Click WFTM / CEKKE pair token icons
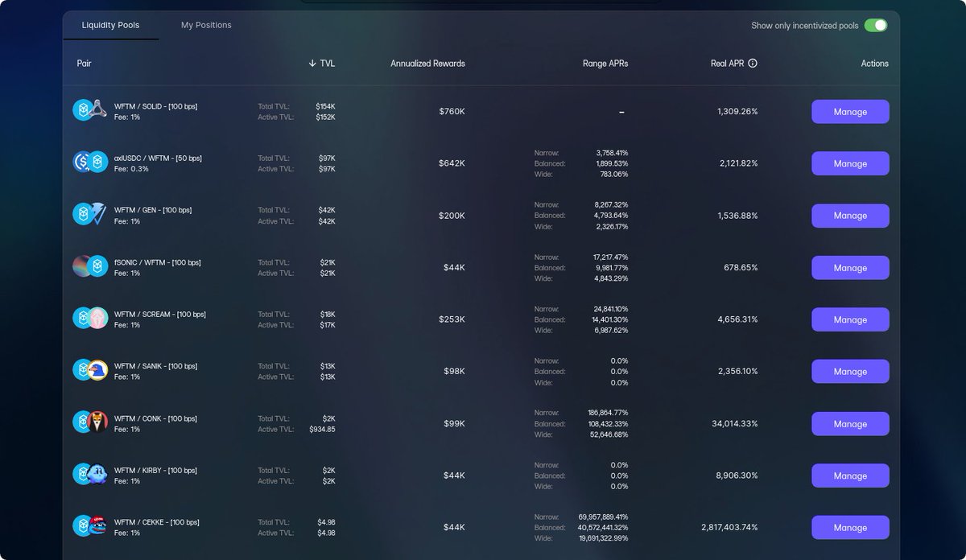966x560 pixels. coord(90,526)
